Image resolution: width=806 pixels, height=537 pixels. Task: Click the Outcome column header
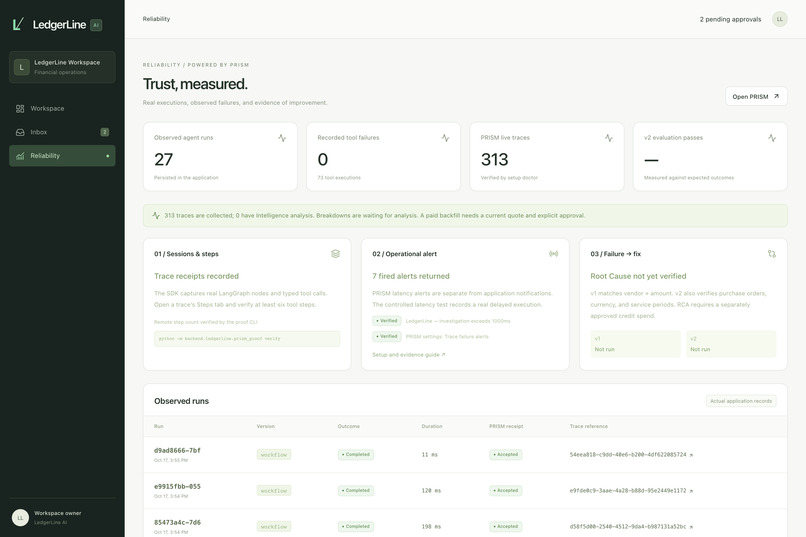pos(349,426)
